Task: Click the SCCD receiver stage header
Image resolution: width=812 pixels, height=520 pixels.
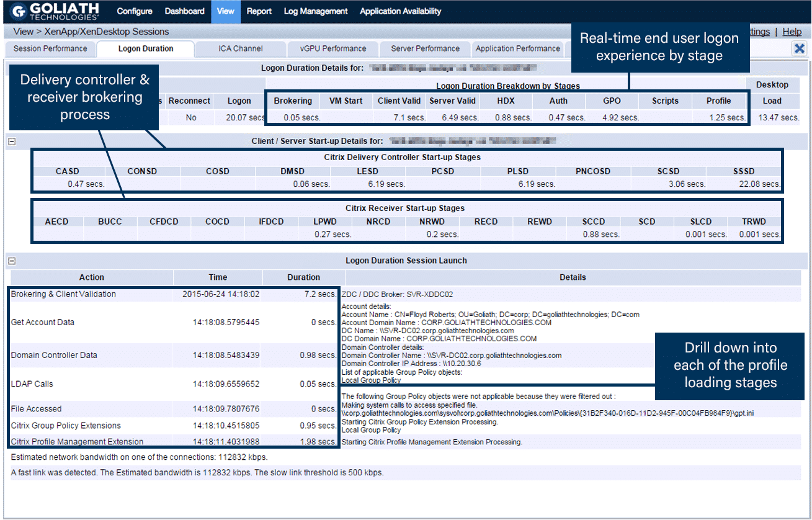Action: coord(593,222)
